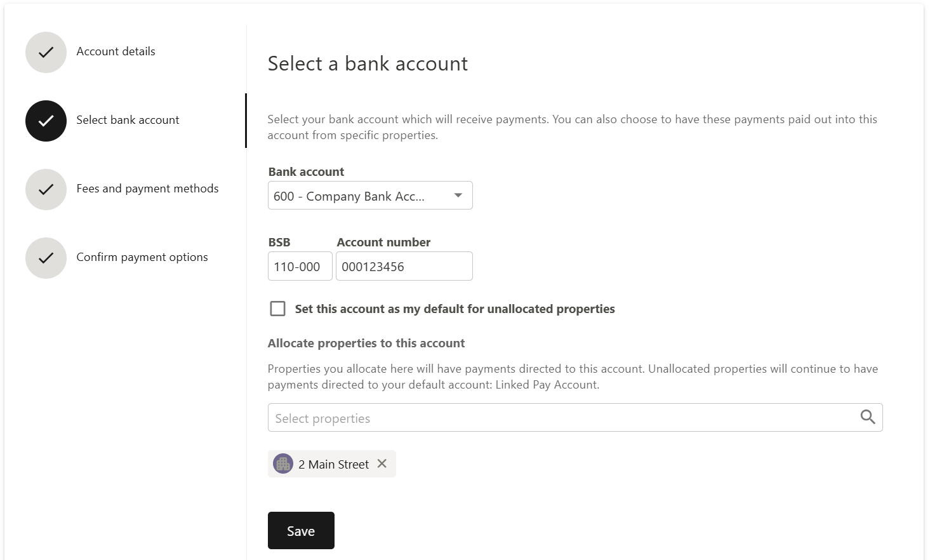Click the Fees and payment methods checkmark circle

[46, 189]
